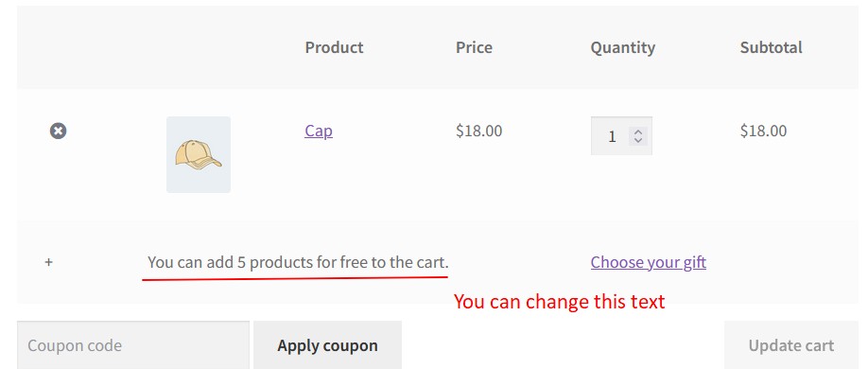Select the Price column header
The height and width of the screenshot is (369, 868).
coord(474,47)
